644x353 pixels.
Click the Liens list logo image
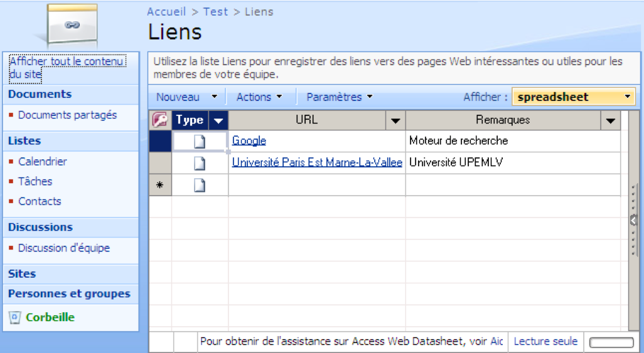tap(72, 25)
